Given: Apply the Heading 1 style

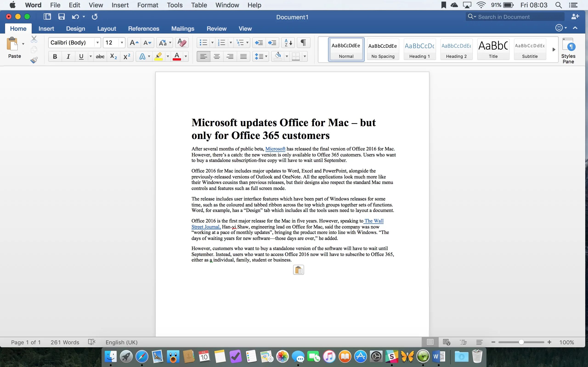Looking at the screenshot, I should (419, 50).
